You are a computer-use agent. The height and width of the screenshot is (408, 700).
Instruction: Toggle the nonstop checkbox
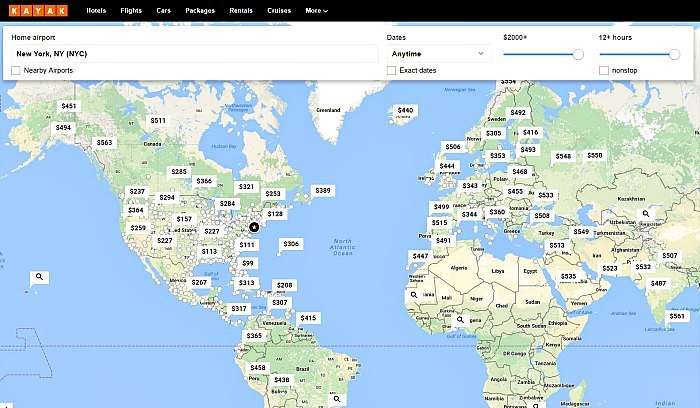coord(604,70)
